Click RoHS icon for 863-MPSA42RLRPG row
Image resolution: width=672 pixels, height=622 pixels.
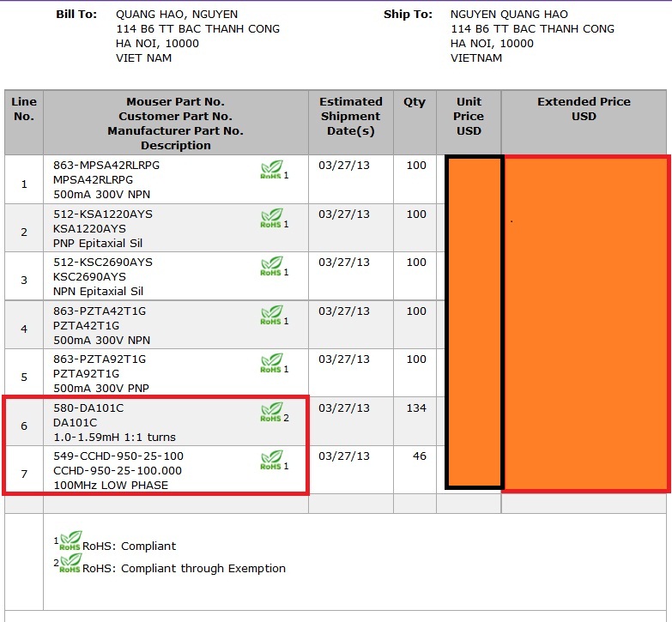click(272, 170)
